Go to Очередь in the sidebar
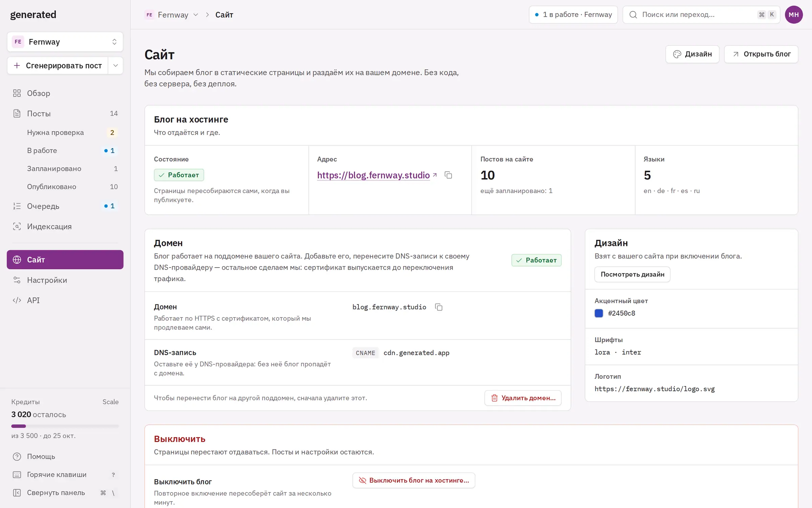This screenshot has width=812, height=508. tap(65, 206)
